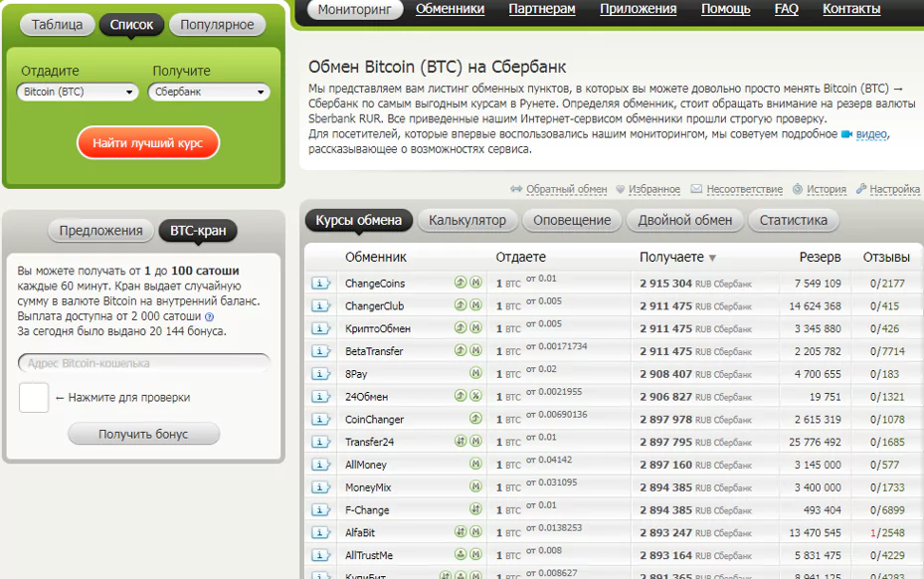Open BetaTransfer exchanger name
The image size is (924, 579).
[374, 351]
